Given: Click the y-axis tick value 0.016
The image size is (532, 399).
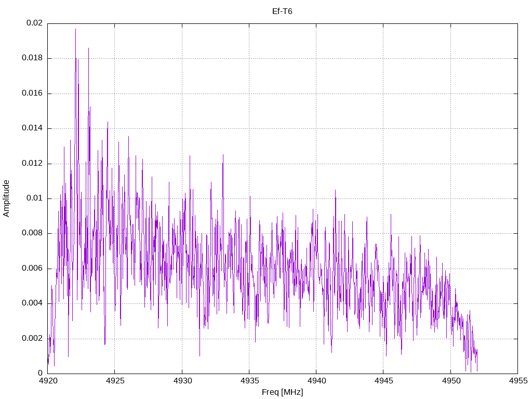Looking at the screenshot, I should point(32,94).
